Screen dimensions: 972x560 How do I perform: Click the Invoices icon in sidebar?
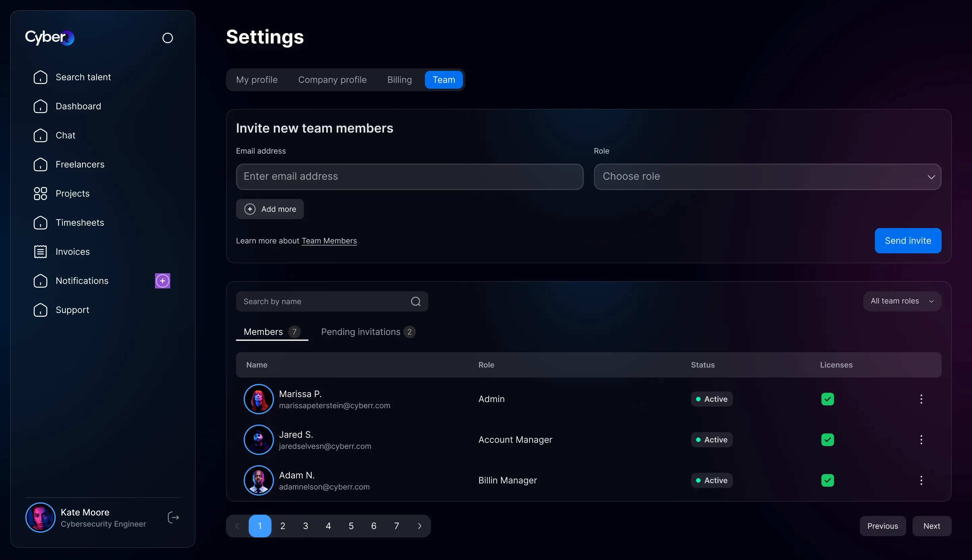pos(40,252)
